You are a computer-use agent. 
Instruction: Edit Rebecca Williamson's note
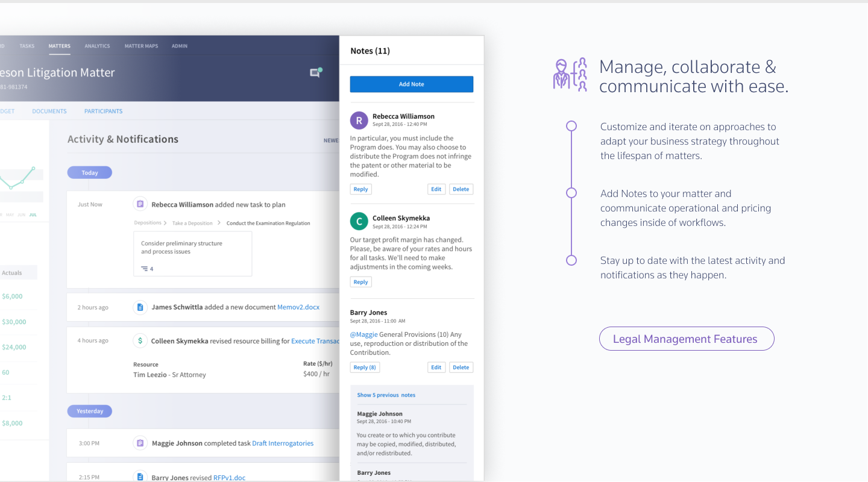click(436, 189)
